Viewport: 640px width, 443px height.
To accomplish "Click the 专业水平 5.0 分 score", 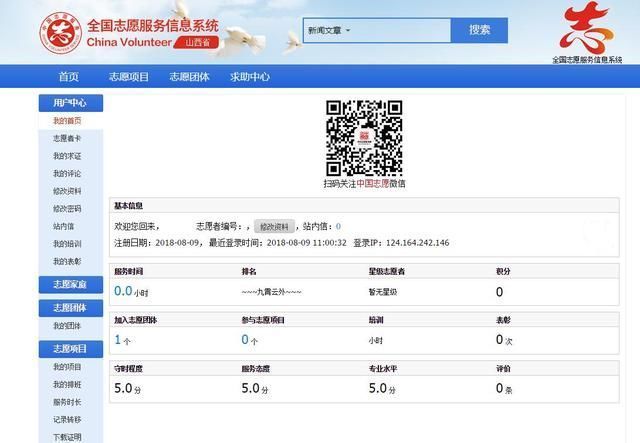I will (x=382, y=388).
